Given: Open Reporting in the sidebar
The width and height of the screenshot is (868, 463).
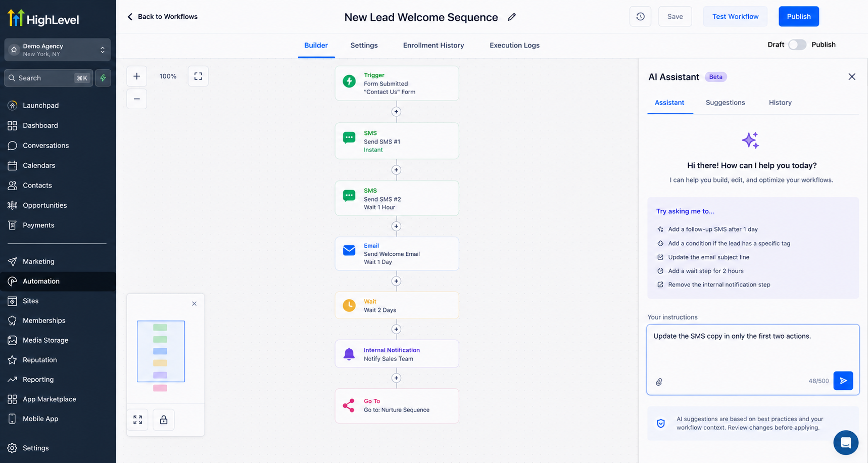Looking at the screenshot, I should (x=58, y=380).
